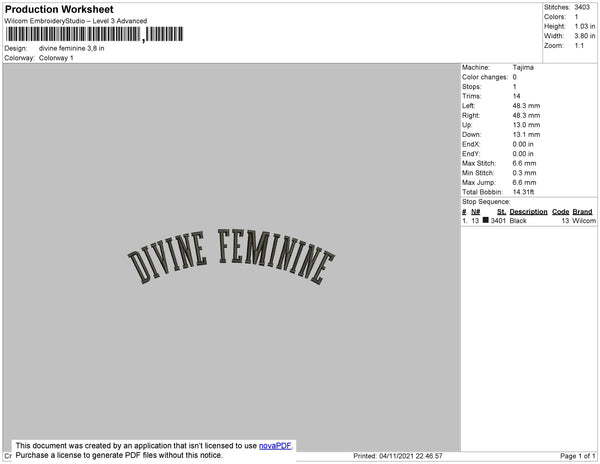Click the barcode under the worksheet title
The image size is (600, 464).
coord(95,34)
